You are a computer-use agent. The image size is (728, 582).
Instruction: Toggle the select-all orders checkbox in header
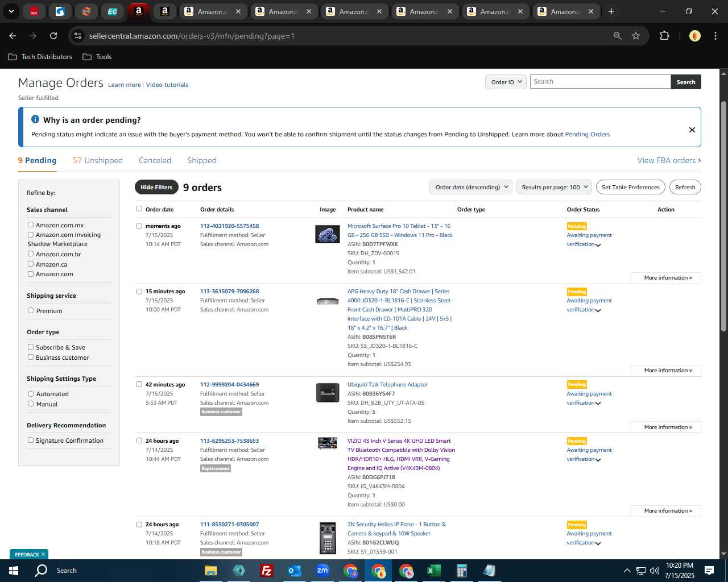pyautogui.click(x=139, y=209)
